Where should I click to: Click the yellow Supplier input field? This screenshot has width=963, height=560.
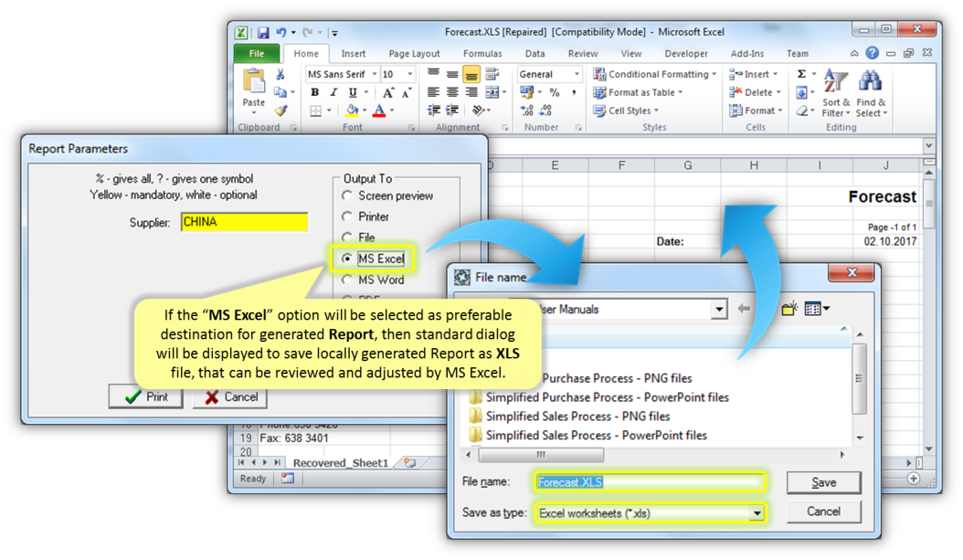tap(244, 222)
